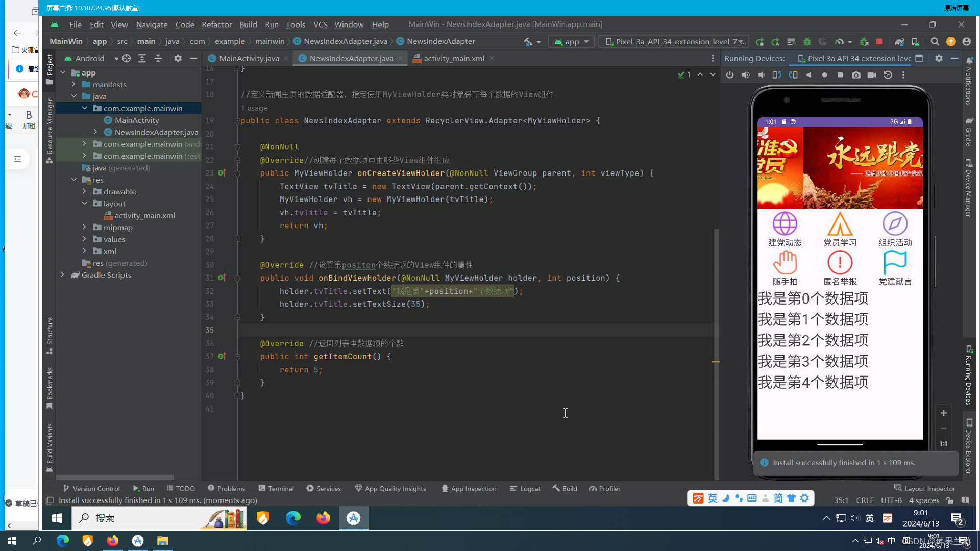Image resolution: width=980 pixels, height=551 pixels.
Task: Expand the Gradle Scripts node
Action: [x=62, y=275]
